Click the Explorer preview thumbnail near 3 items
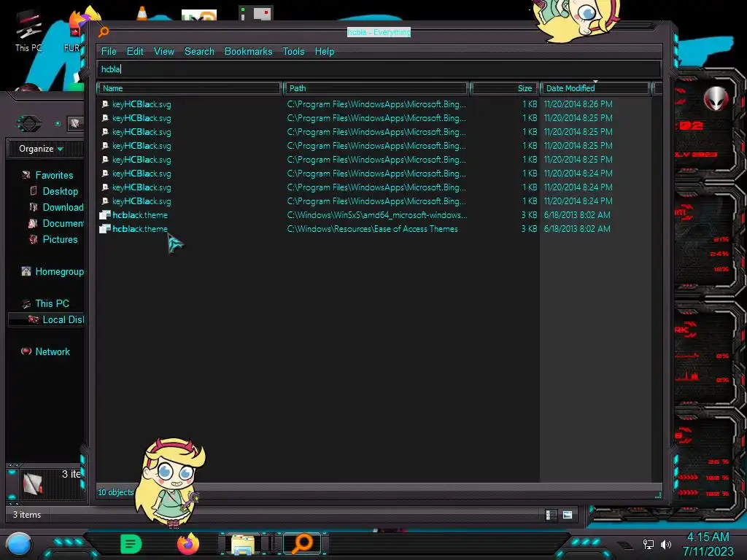The height and width of the screenshot is (560, 747). (x=33, y=484)
